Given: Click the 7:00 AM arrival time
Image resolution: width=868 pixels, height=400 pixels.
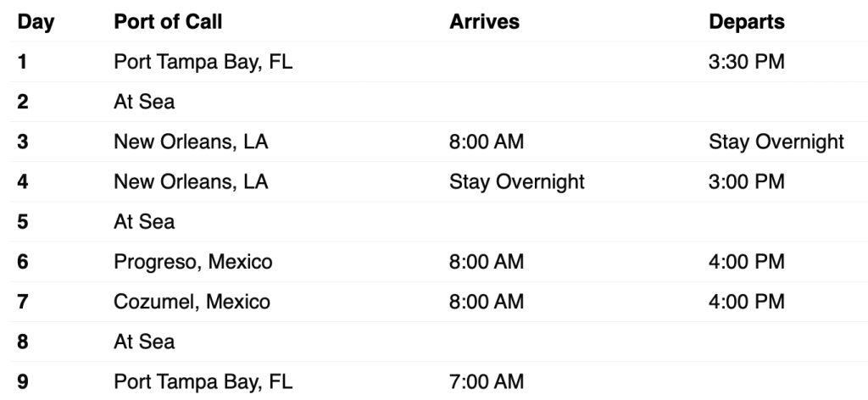Looking at the screenshot, I should [487, 382].
